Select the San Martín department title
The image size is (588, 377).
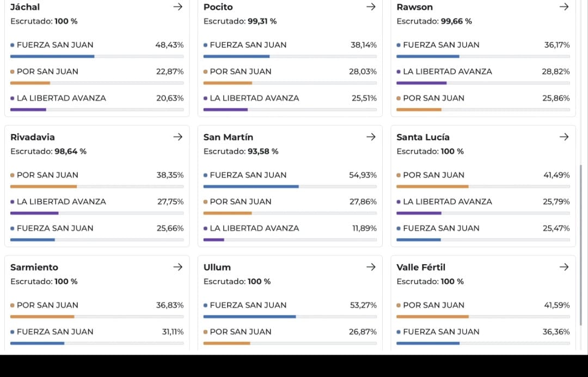[228, 137]
